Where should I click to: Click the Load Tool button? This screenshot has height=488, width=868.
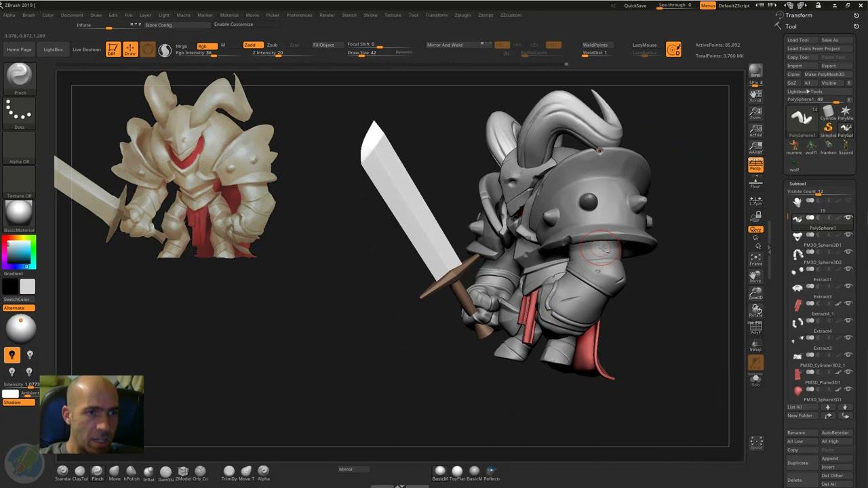[x=802, y=40]
